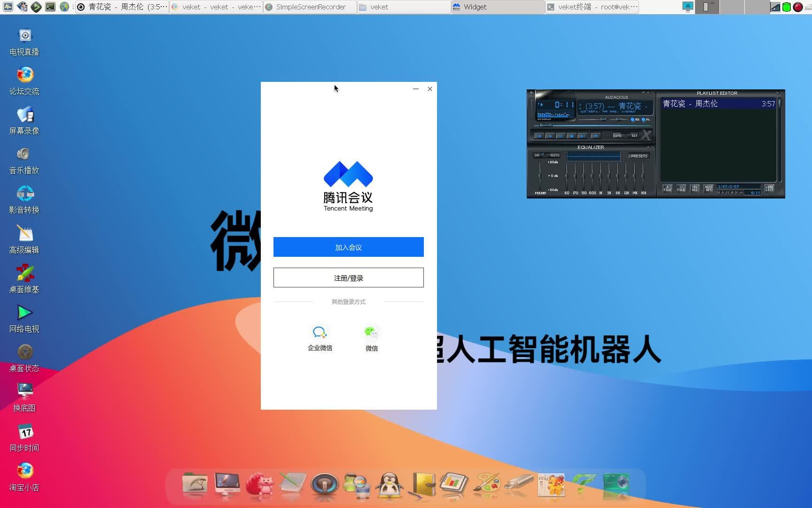Toggle PL playlist window button in Audacious
Screen dimensions: 812x508
pyautogui.click(x=646, y=119)
